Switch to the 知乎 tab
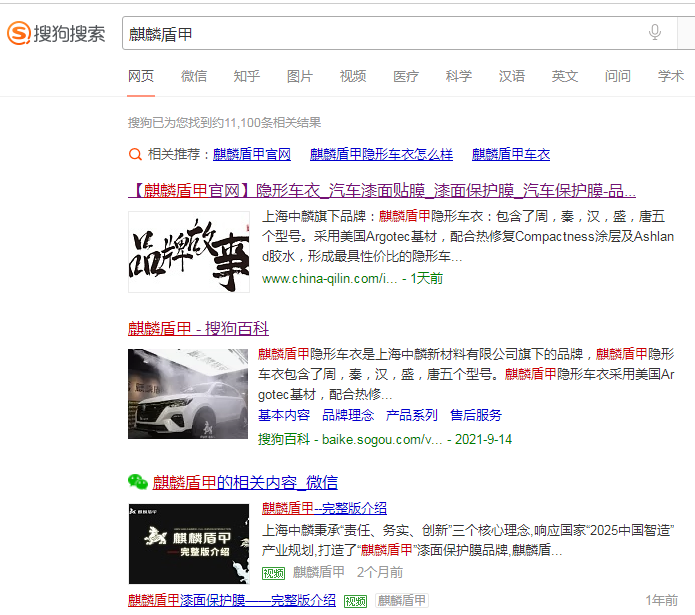This screenshot has height=615, width=695. (246, 76)
